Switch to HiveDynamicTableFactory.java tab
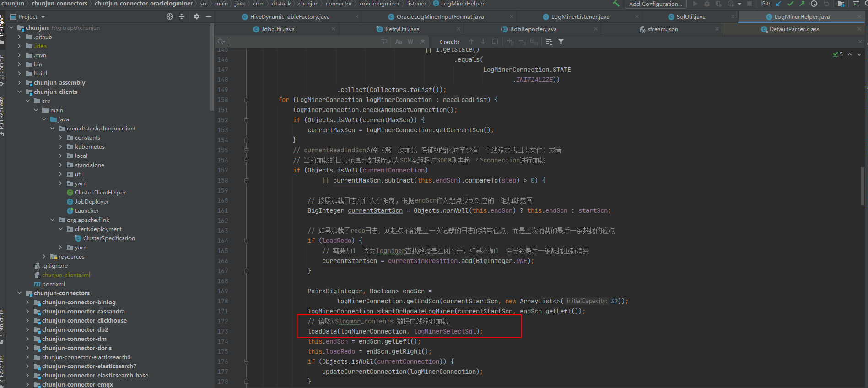The width and height of the screenshot is (868, 388). pyautogui.click(x=290, y=16)
